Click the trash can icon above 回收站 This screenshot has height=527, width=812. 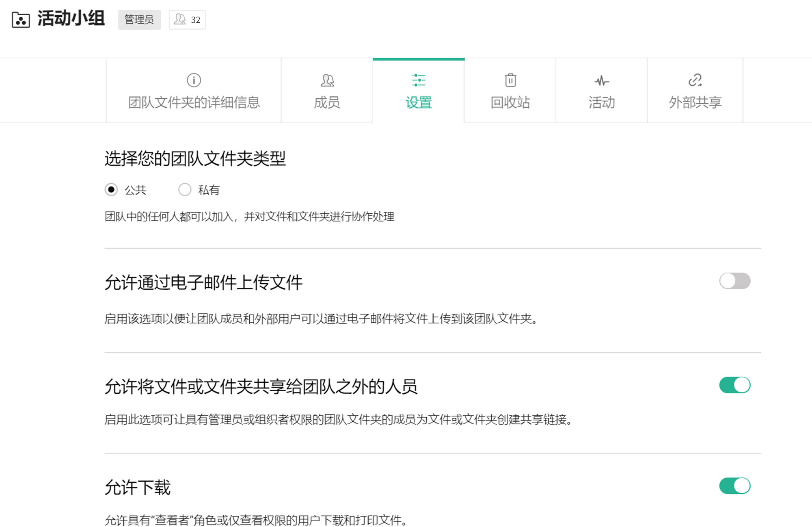coord(510,80)
